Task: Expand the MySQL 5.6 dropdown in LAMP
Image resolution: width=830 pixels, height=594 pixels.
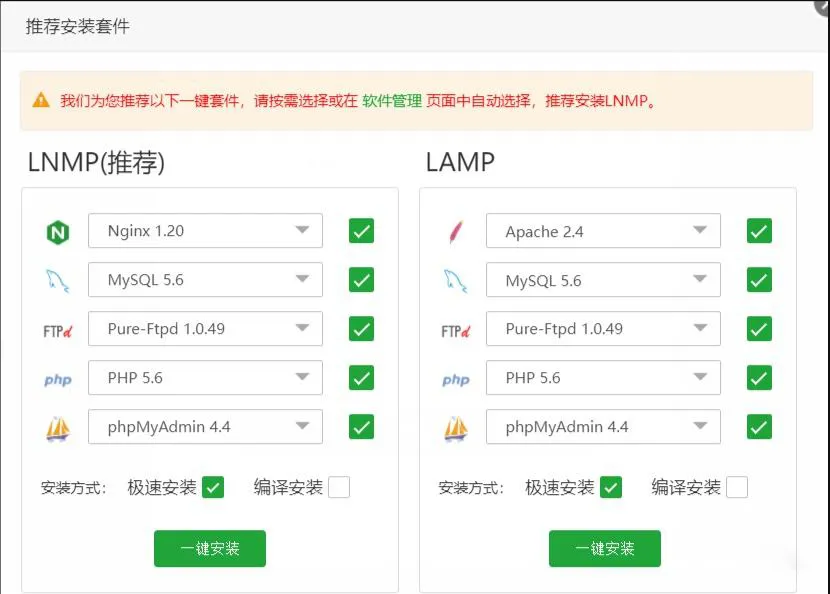Action: coord(603,281)
